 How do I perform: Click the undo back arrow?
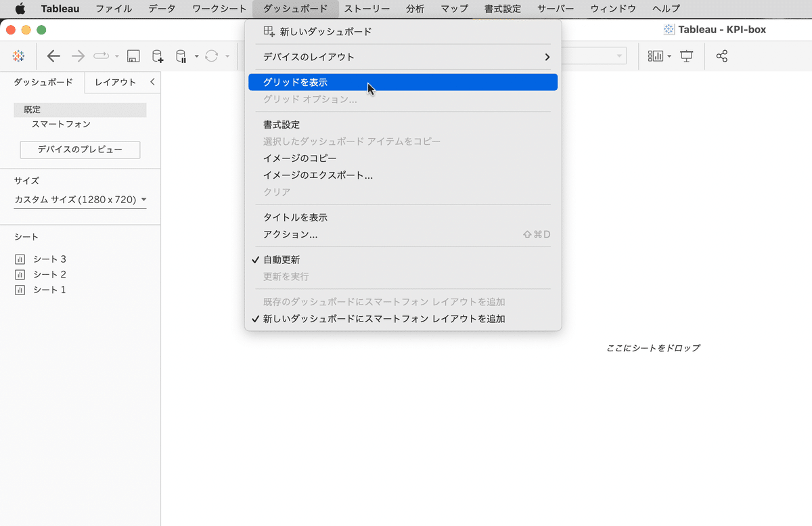(53, 56)
